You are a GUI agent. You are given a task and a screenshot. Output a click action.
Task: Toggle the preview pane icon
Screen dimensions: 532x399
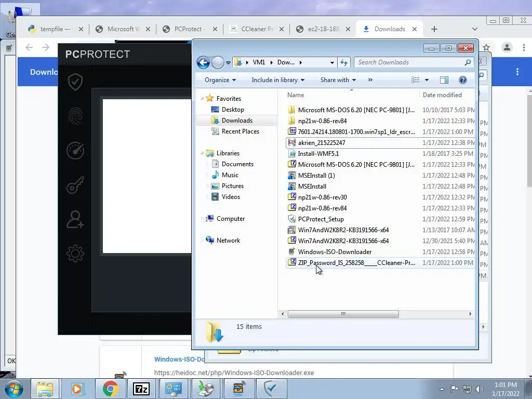[x=444, y=80]
